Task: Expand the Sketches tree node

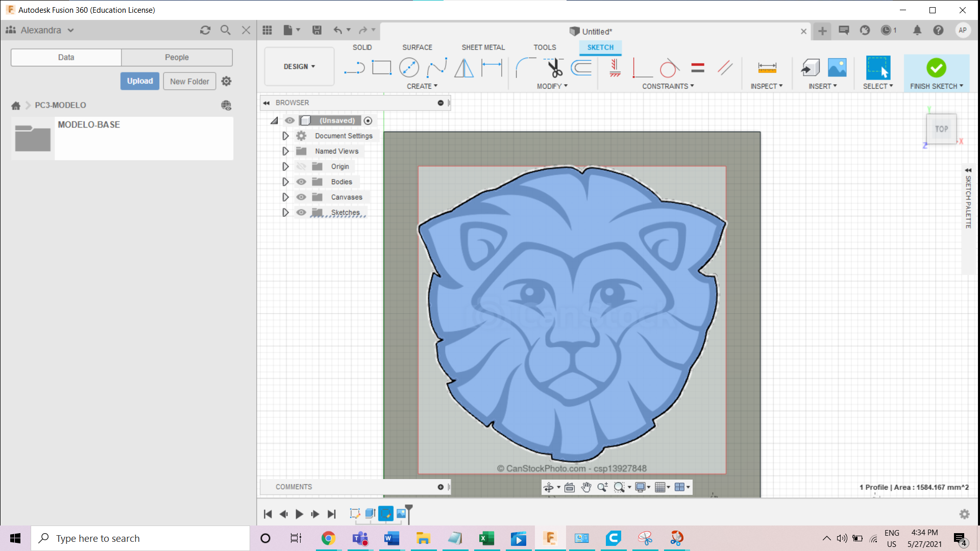Action: click(x=285, y=212)
